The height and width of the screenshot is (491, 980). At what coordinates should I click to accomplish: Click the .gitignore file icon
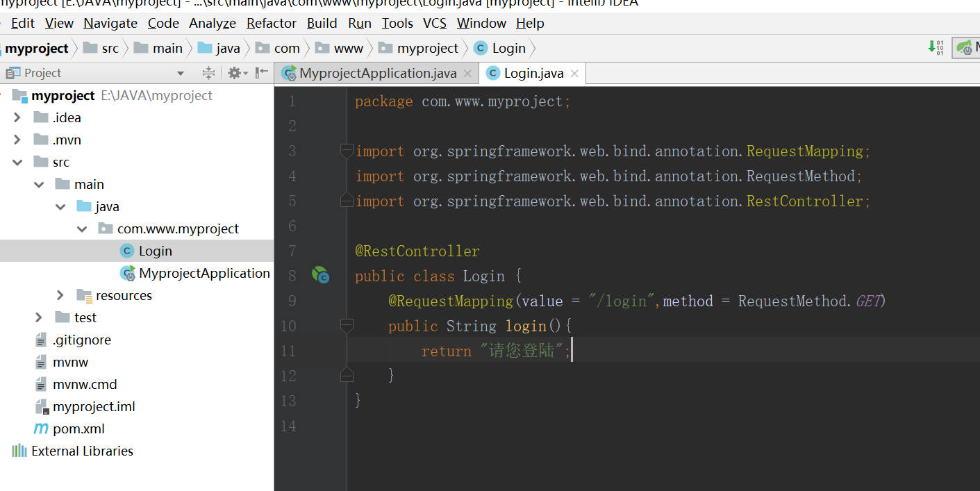41,340
